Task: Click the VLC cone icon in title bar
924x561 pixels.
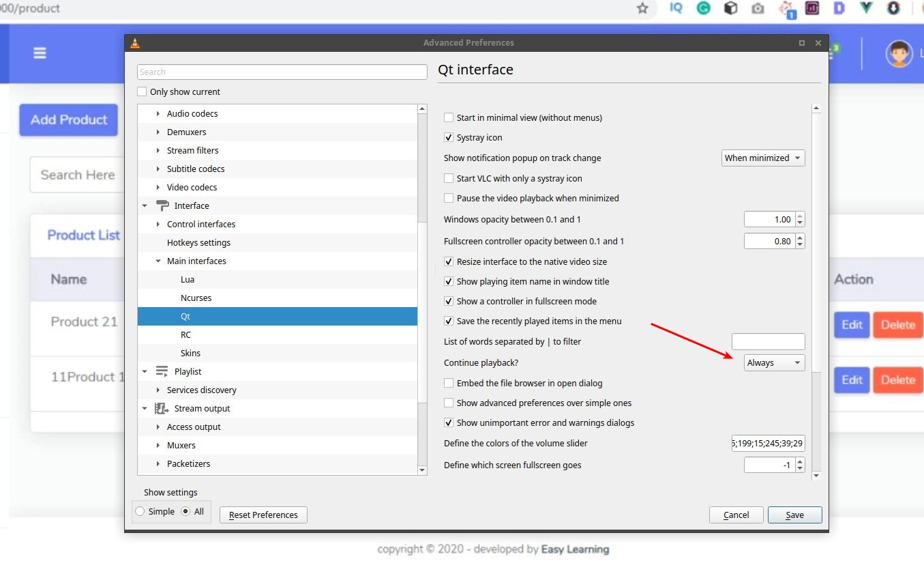Action: tap(135, 43)
